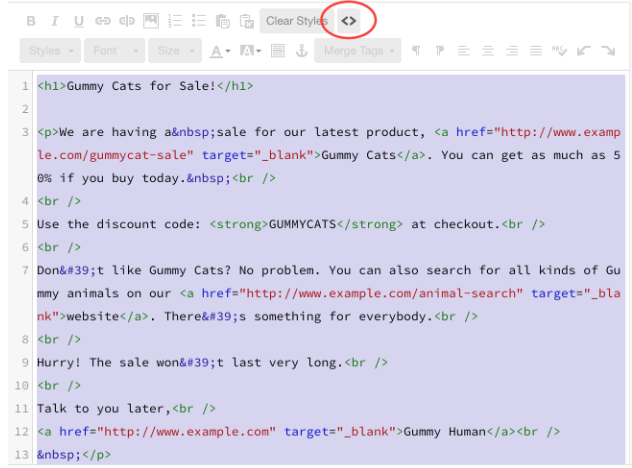
Task: Click 'Hurry! The sale' text on line 9
Action: (95, 362)
